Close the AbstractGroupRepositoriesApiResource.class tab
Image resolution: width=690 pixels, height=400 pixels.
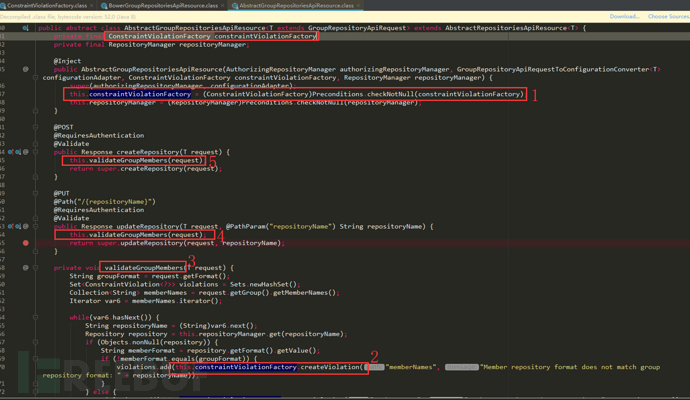pos(358,6)
